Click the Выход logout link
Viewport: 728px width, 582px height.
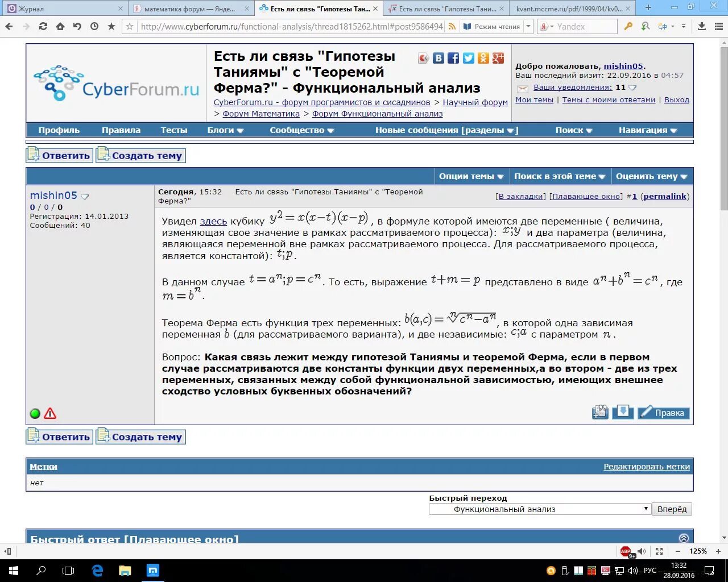tap(677, 100)
